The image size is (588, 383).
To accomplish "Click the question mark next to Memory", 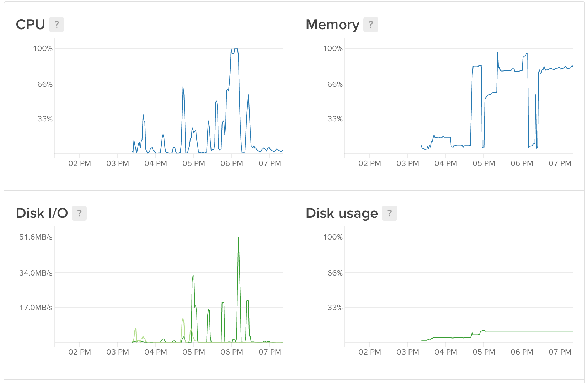I will [x=370, y=24].
